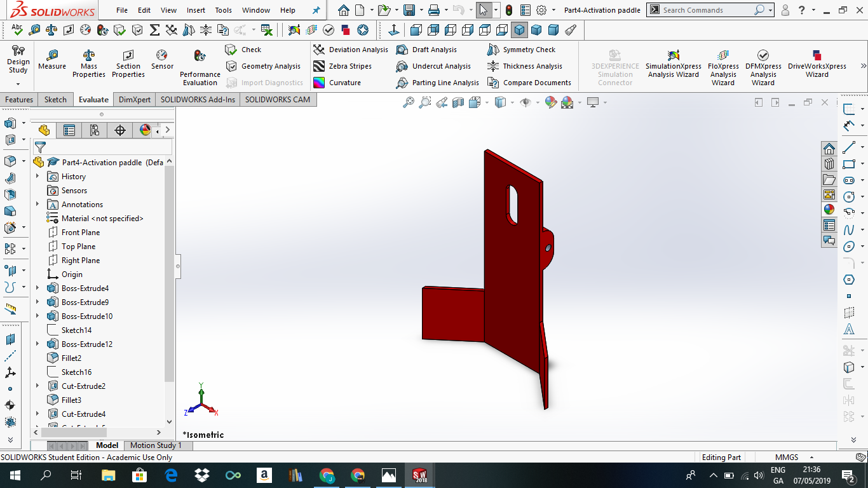Launch DFMXpress Analysis Wizard
868x488 pixels.
point(763,68)
